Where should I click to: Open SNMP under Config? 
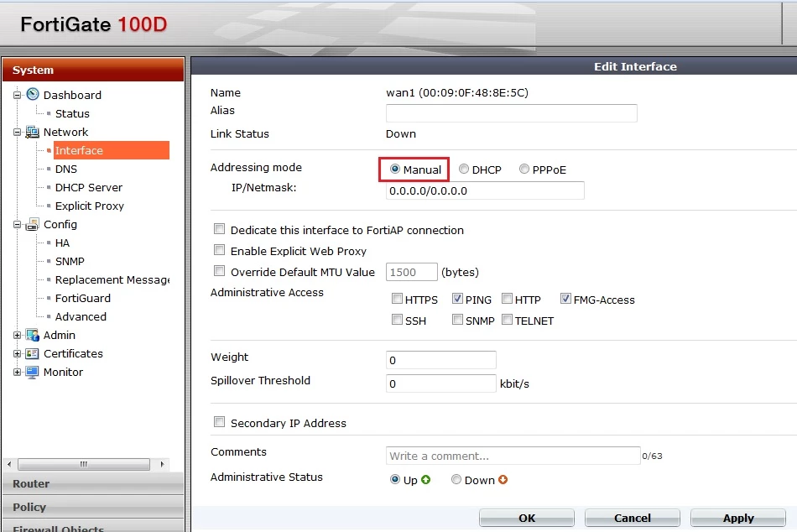point(70,262)
